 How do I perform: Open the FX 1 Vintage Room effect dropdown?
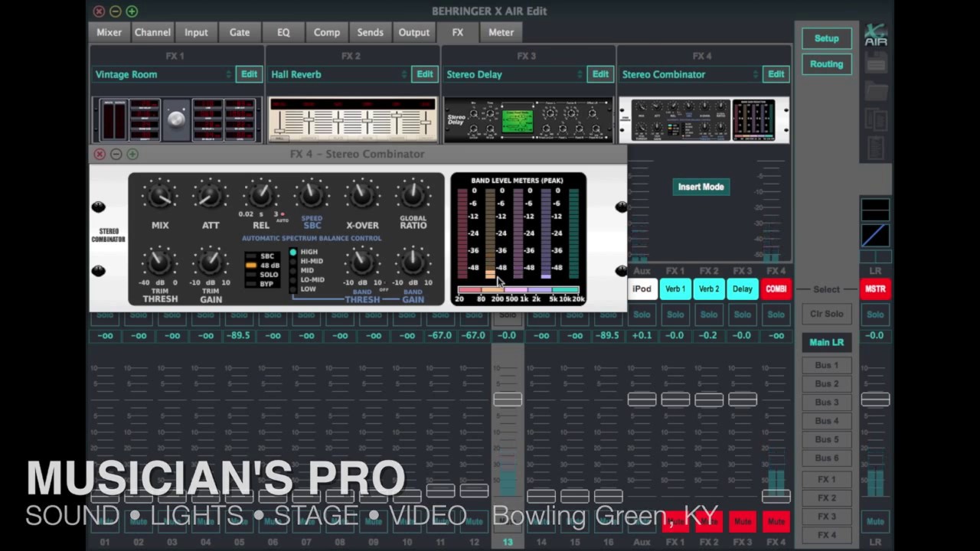click(163, 74)
